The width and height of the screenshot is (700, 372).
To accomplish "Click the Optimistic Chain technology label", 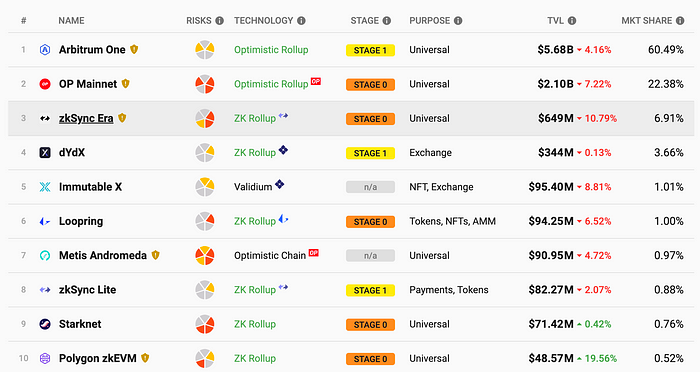I will click(270, 255).
